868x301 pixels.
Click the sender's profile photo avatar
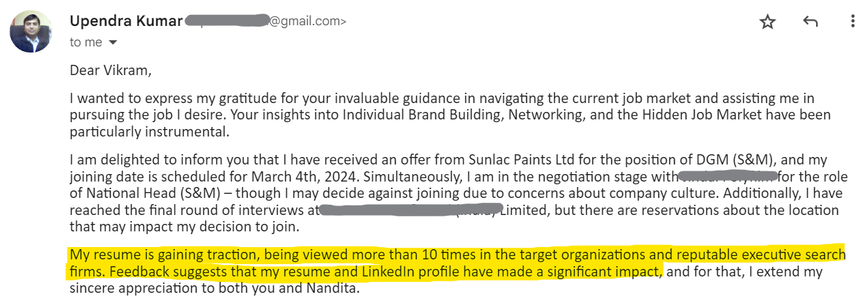point(30,31)
